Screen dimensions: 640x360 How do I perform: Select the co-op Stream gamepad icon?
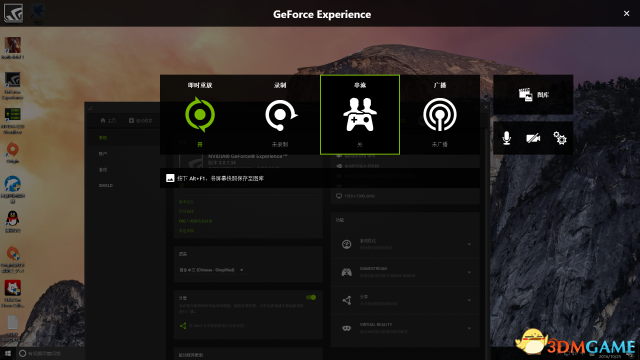tap(360, 115)
